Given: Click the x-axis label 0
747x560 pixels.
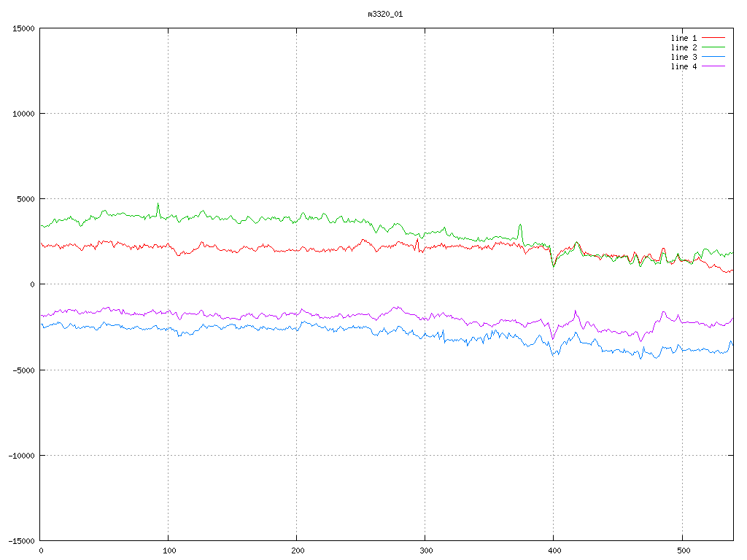Looking at the screenshot, I should [41, 551].
